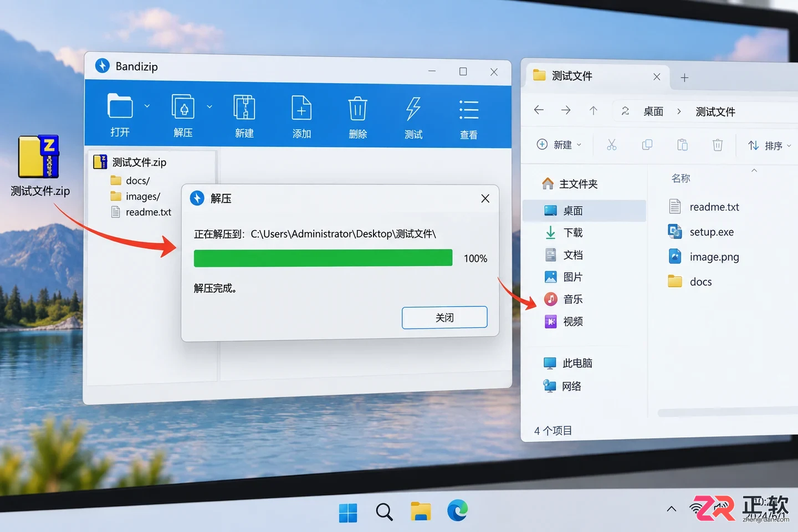This screenshot has height=532, width=798.
Task: Open Microsoft Edge from the taskbar
Action: [x=457, y=510]
